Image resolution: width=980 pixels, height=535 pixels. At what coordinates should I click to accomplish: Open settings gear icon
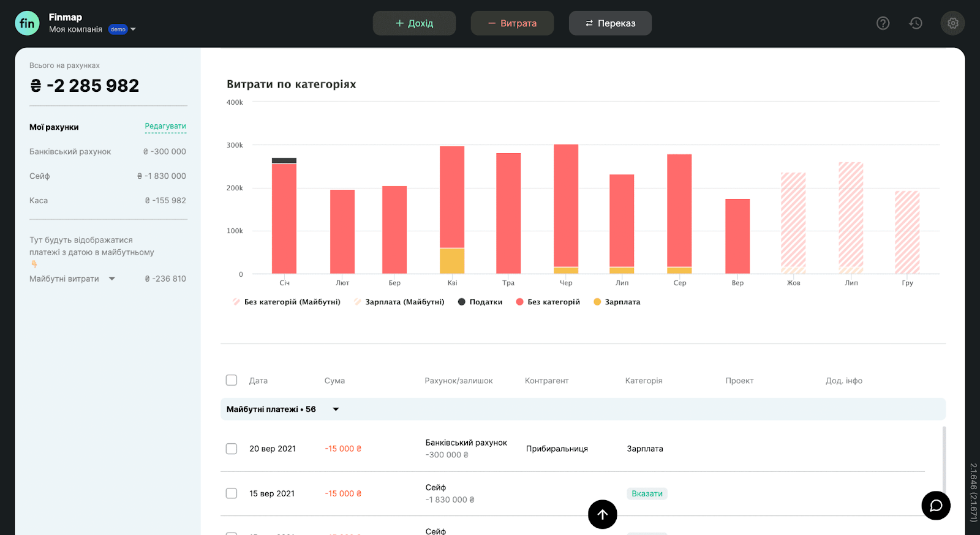click(952, 23)
